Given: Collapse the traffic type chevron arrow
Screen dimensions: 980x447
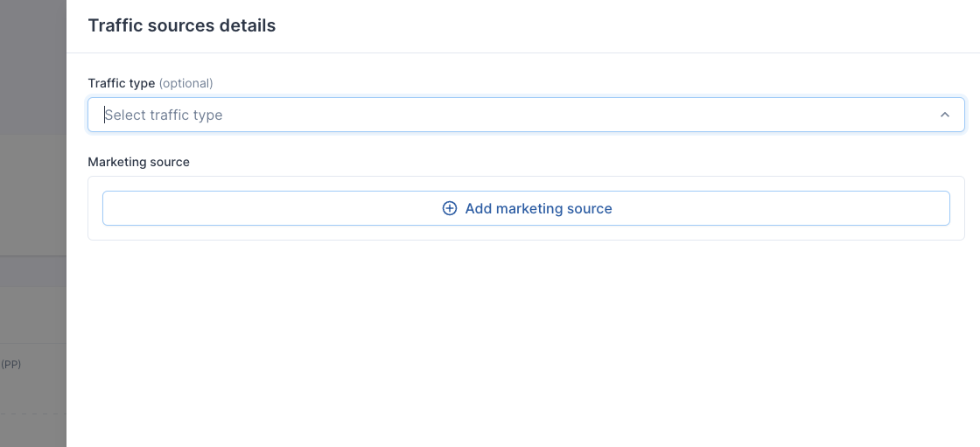Looking at the screenshot, I should pos(944,115).
